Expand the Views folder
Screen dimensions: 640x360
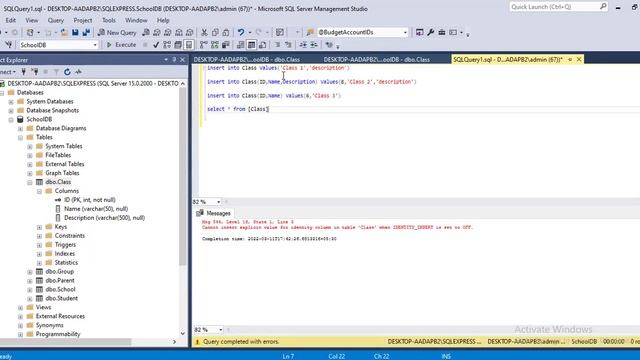coord(20,307)
